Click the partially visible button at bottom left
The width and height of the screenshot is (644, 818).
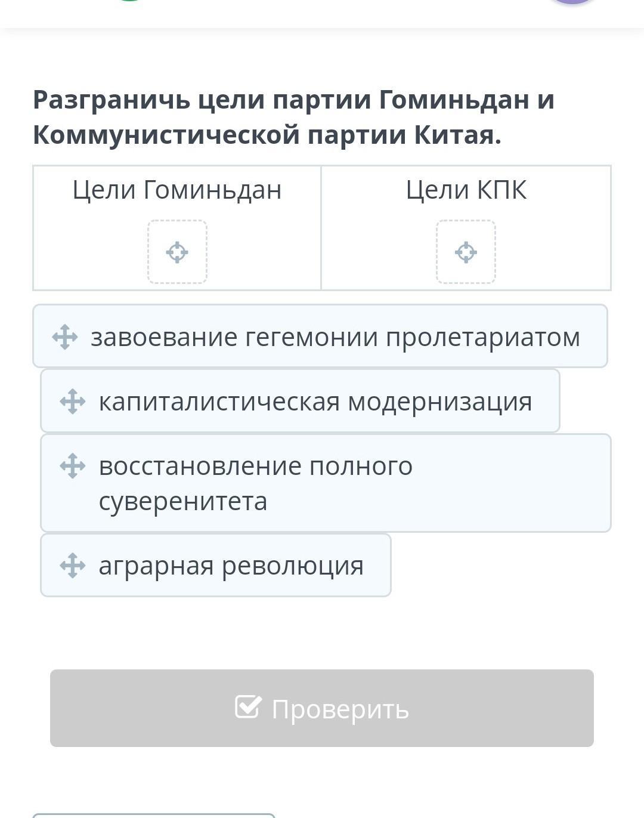click(x=154, y=816)
